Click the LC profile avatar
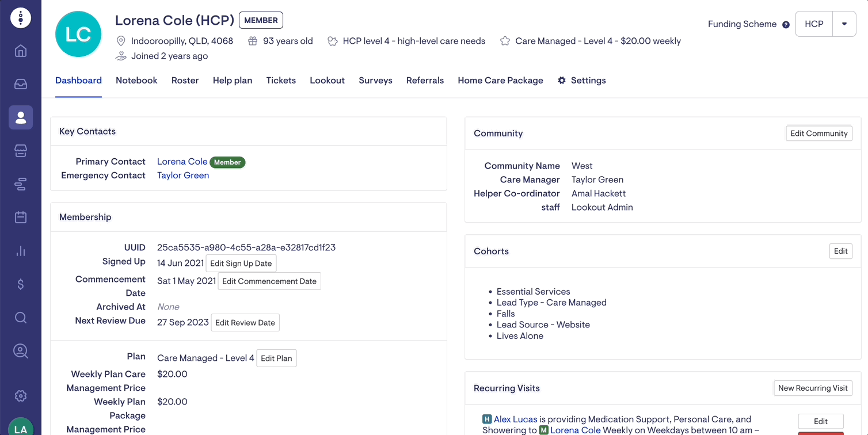This screenshot has width=868, height=435. (78, 35)
